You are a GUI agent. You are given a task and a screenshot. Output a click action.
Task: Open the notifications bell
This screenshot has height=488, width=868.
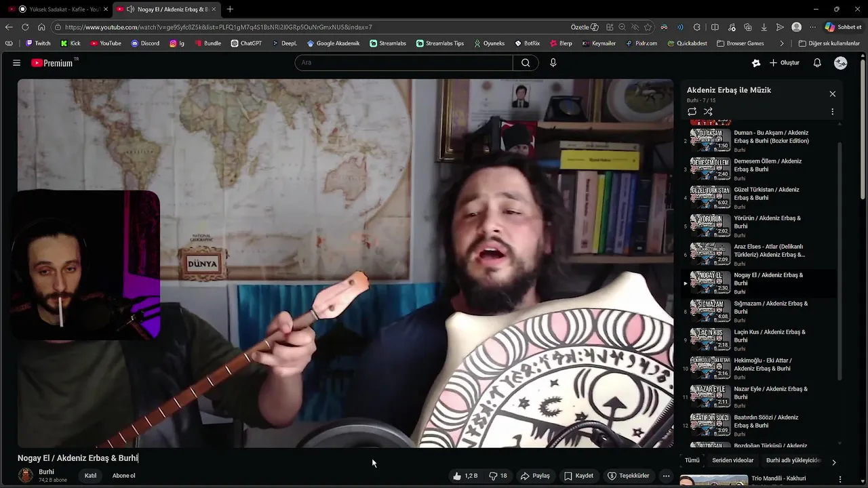(817, 62)
